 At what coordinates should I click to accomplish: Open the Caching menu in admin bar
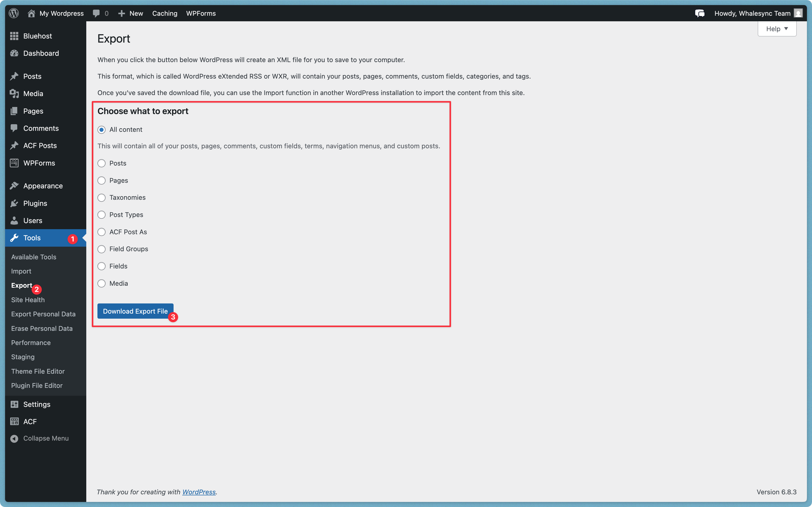pos(165,13)
